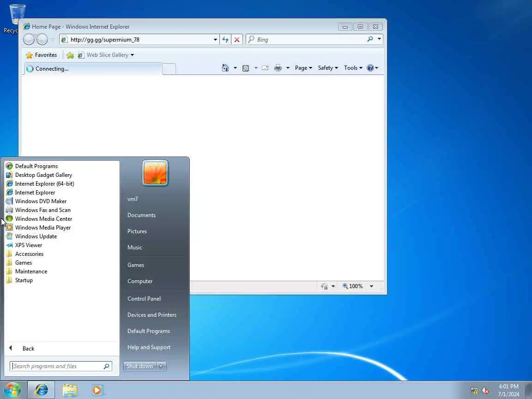This screenshot has width=532, height=399.
Task: Click the Windows Start orb
Action: click(12, 390)
